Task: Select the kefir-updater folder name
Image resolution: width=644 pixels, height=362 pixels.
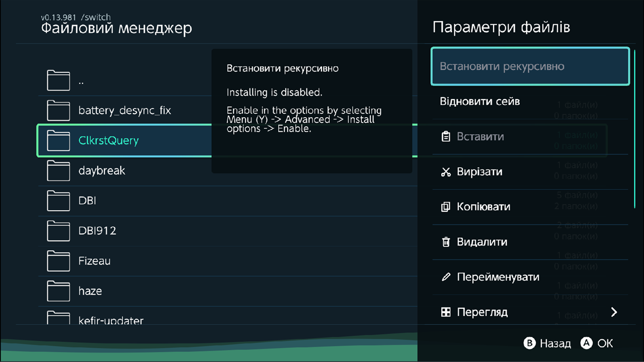Action: tap(111, 320)
